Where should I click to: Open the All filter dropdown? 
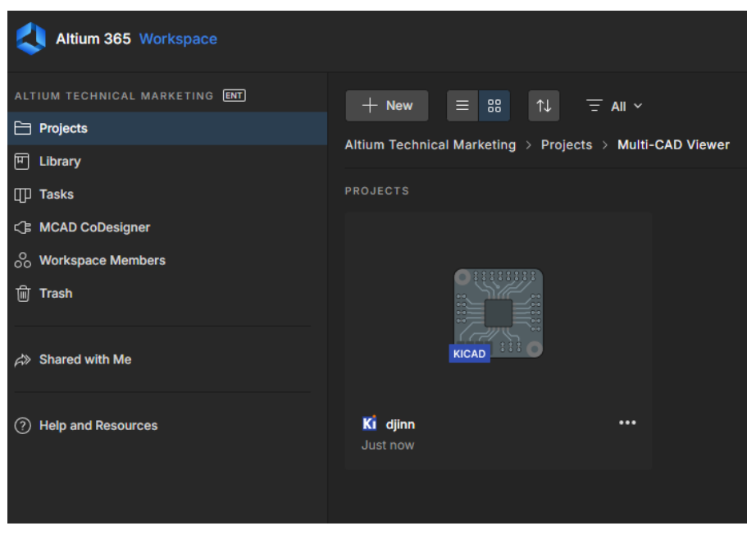pyautogui.click(x=615, y=106)
